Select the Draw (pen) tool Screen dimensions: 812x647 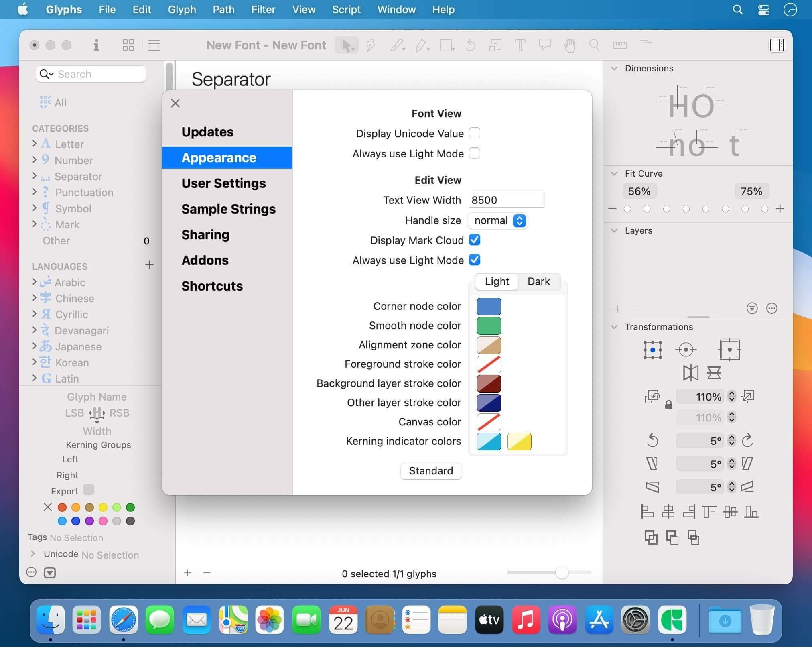pyautogui.click(x=371, y=45)
